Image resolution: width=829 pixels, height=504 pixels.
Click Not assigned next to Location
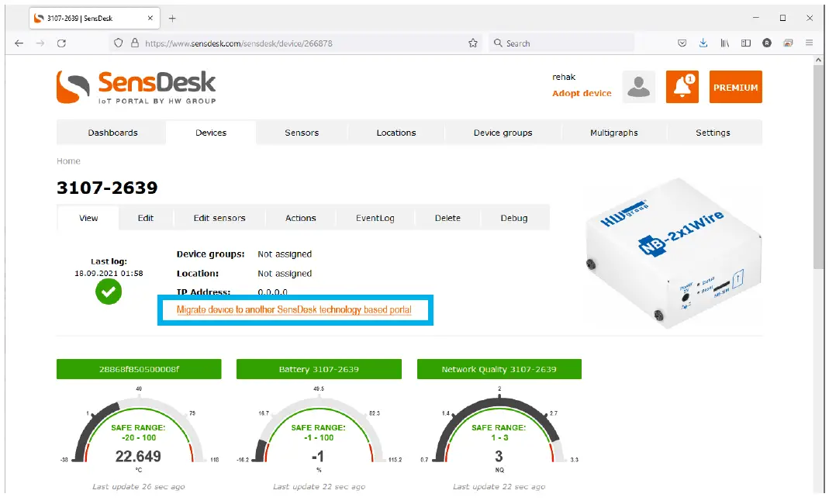[x=285, y=274]
